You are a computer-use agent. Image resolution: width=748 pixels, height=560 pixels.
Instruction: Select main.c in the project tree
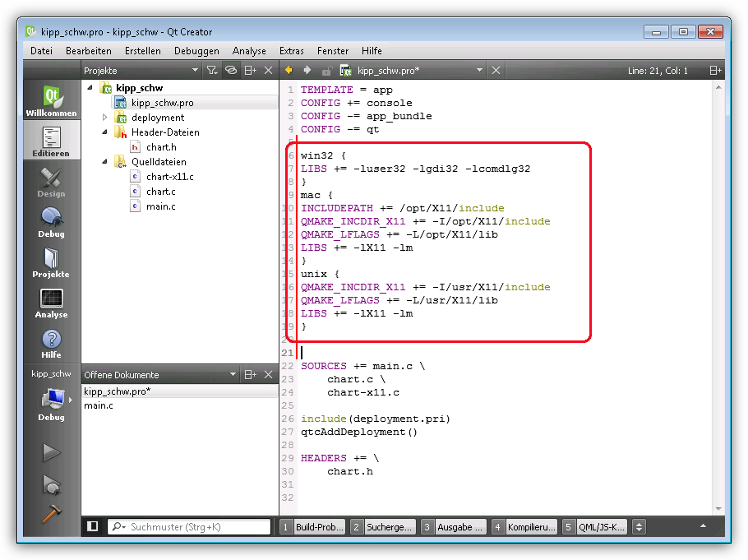(161, 206)
